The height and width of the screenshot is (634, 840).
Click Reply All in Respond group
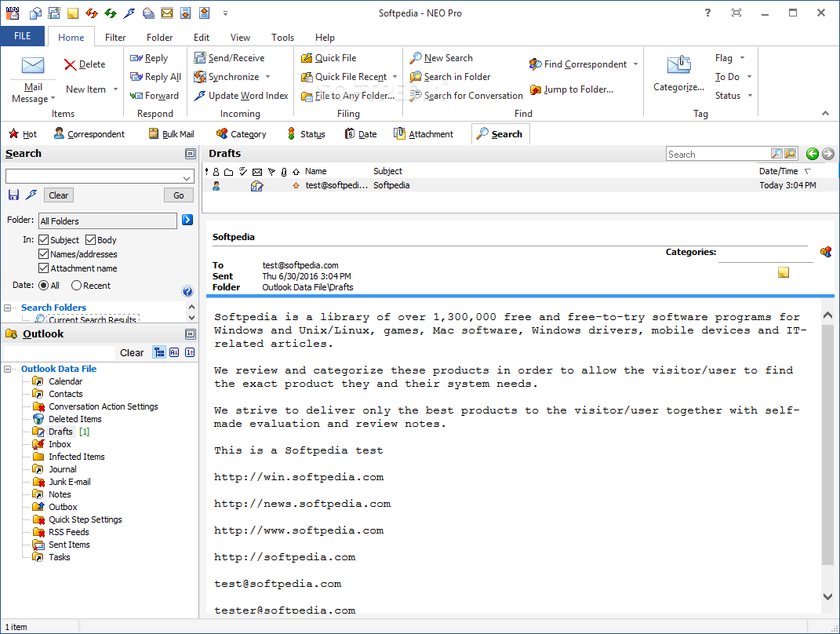tap(155, 77)
